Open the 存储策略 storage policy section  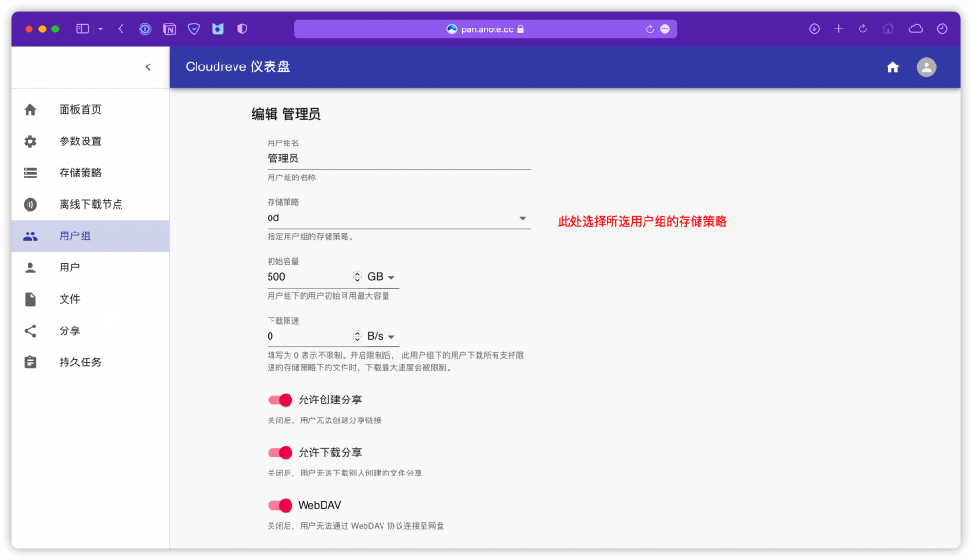coord(71,172)
